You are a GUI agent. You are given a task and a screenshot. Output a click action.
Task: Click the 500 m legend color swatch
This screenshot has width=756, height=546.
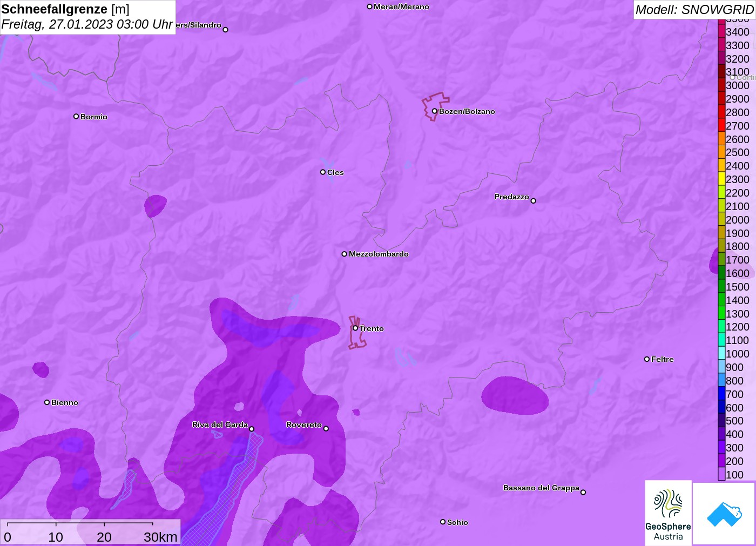pos(721,421)
